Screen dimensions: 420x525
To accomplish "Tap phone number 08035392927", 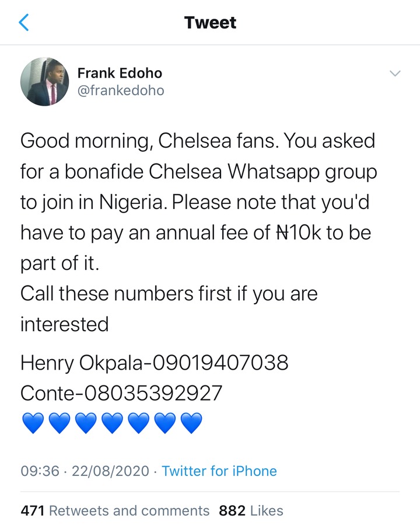I will 153,393.
